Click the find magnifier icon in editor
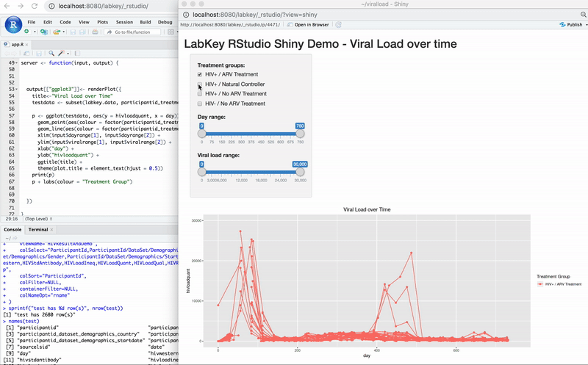 tap(51, 54)
